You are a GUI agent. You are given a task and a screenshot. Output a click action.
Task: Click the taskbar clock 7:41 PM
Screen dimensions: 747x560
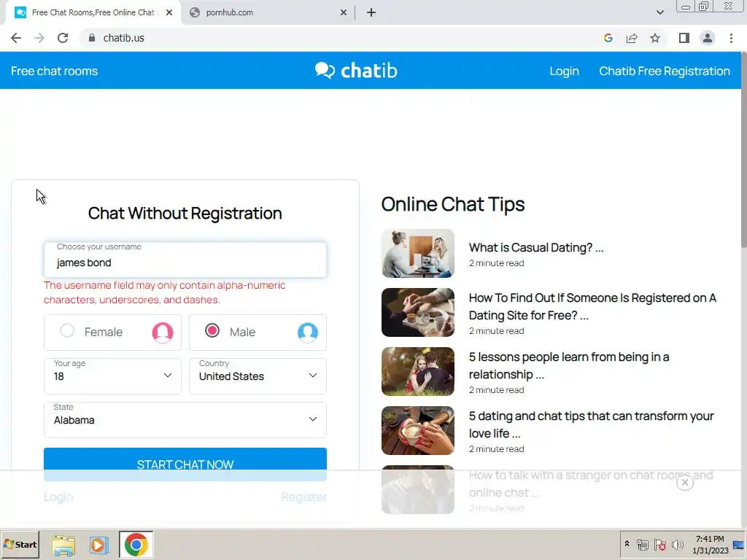[710, 545]
